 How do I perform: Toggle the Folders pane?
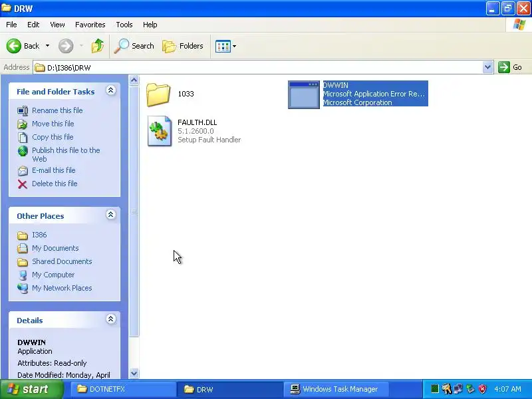pos(183,46)
